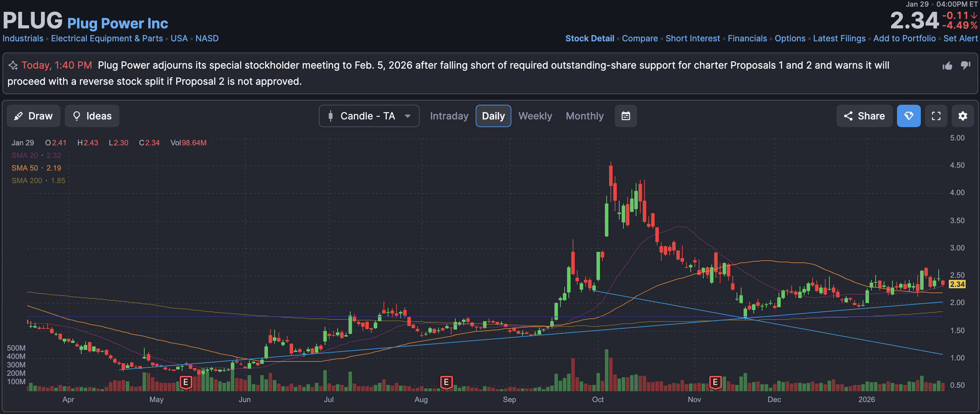Toggle SMA 200 indicator label

27,180
